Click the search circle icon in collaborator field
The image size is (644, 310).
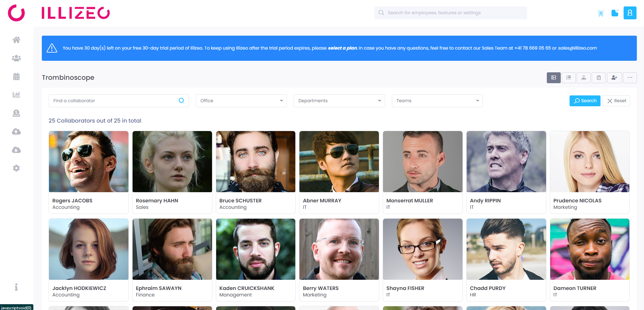click(181, 101)
